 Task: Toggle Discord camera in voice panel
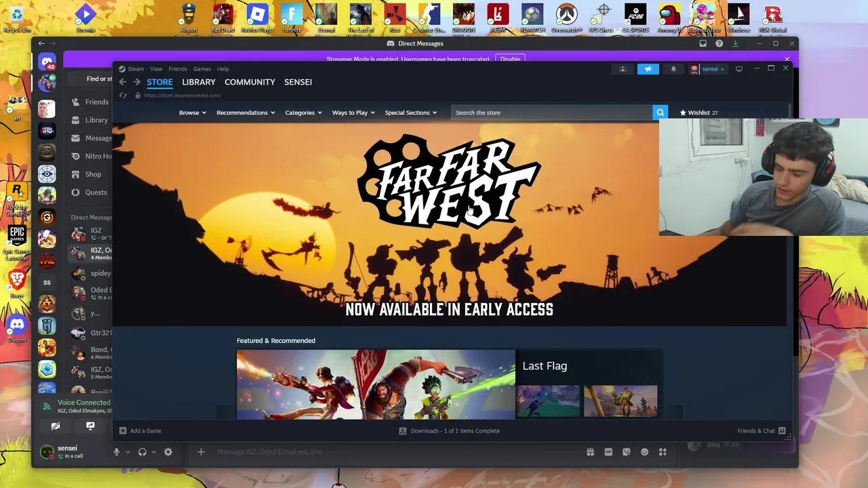56,426
